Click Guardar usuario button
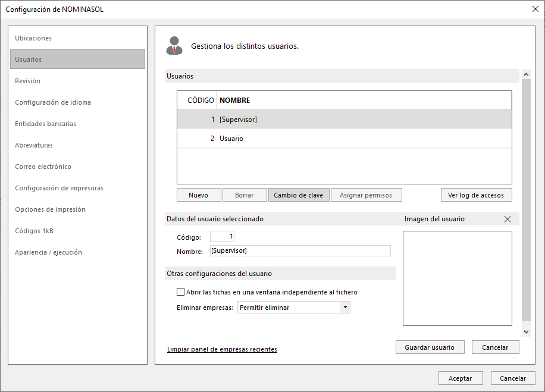This screenshot has height=392, width=545. 430,347
